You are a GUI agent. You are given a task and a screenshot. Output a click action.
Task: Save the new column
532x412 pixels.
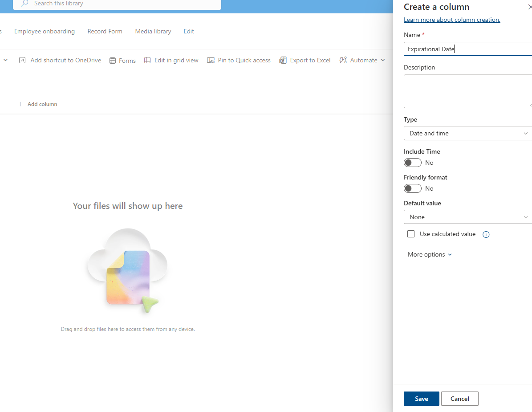[421, 399]
